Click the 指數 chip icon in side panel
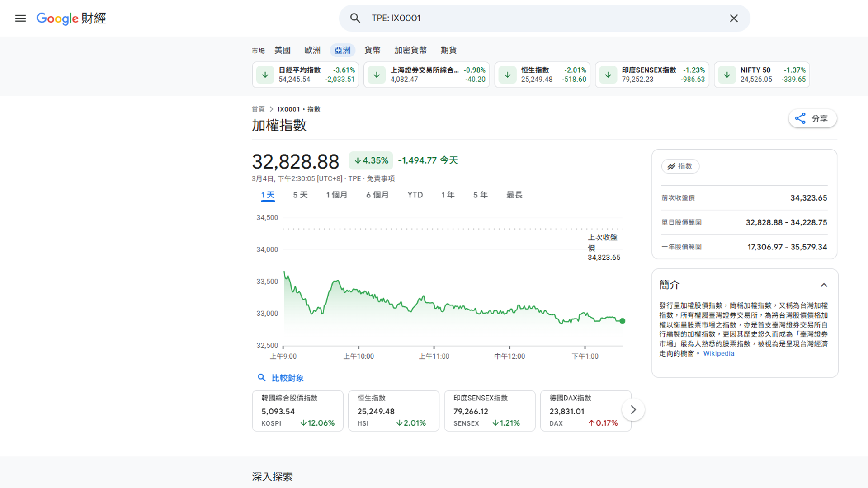The image size is (868, 488). tap(671, 166)
